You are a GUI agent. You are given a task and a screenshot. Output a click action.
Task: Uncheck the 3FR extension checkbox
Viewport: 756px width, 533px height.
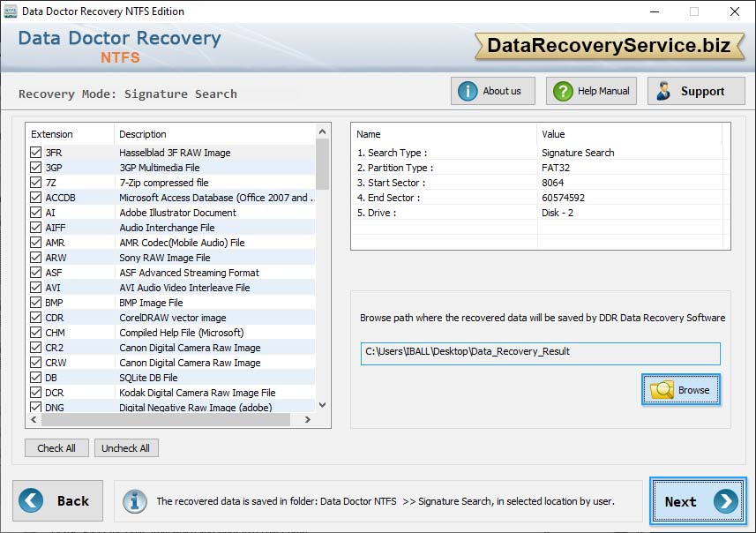[35, 153]
